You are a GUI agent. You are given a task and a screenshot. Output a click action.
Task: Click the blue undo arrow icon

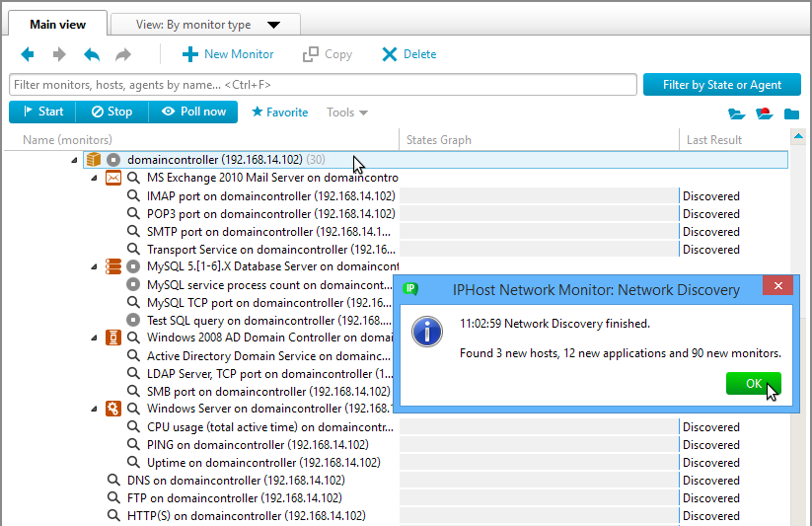pos(92,54)
